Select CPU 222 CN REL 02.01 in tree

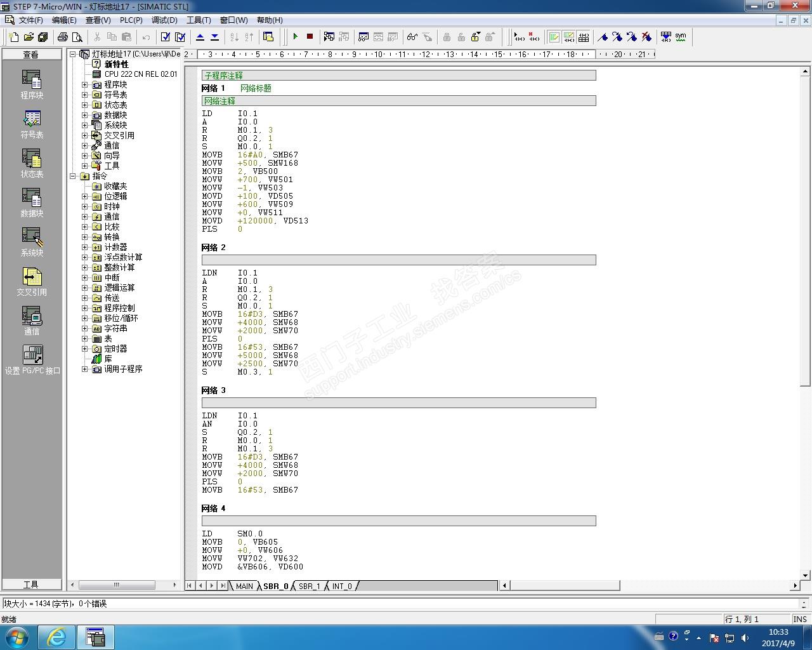(141, 74)
